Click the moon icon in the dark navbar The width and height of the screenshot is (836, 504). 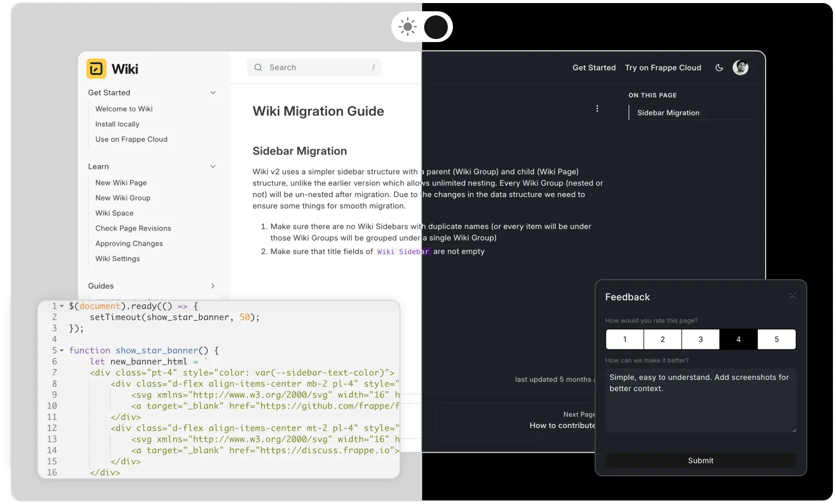(x=719, y=67)
